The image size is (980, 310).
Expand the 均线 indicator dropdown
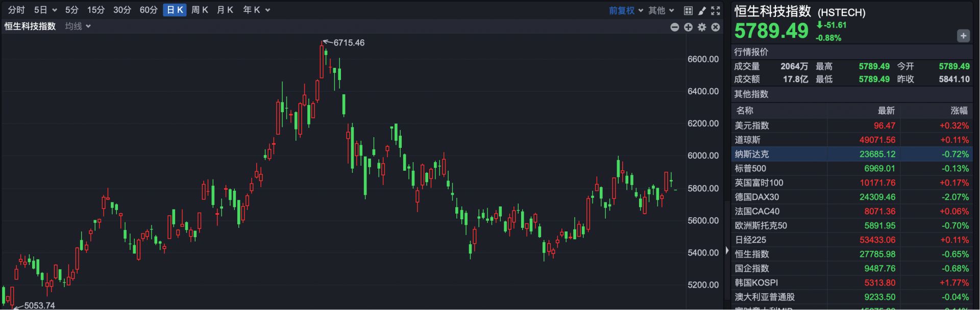tap(78, 26)
